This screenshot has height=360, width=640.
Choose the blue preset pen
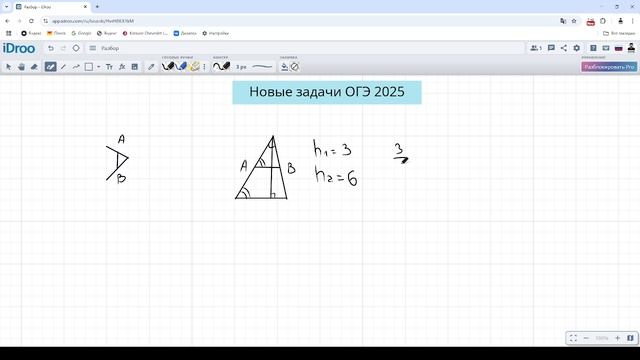click(x=181, y=66)
